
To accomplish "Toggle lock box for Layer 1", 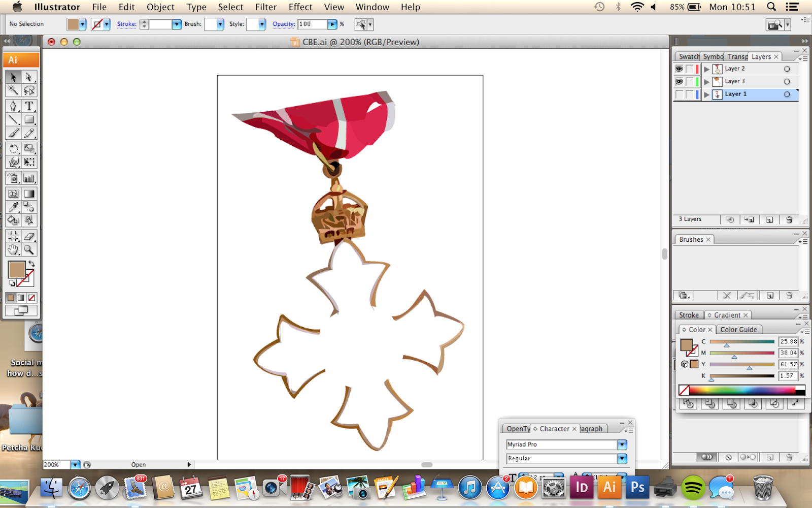I will (x=690, y=94).
